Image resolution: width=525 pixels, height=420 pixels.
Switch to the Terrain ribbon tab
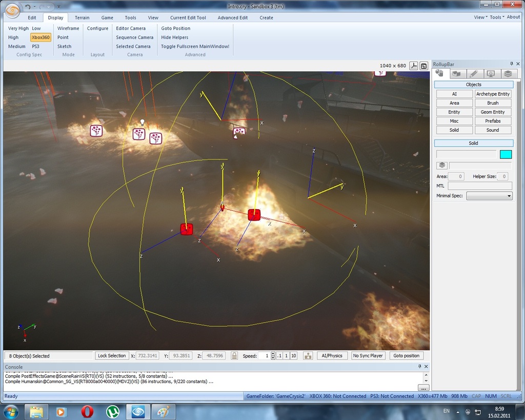tap(82, 18)
